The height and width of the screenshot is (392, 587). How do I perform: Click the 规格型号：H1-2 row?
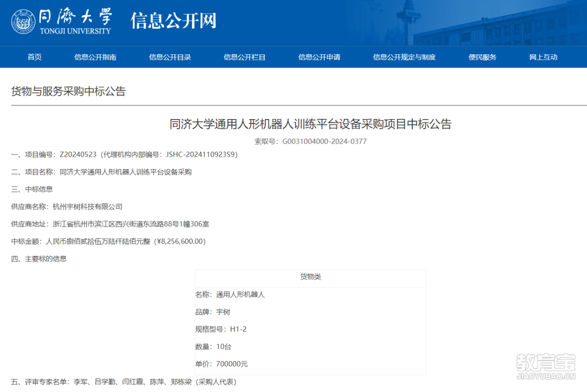[221, 329]
